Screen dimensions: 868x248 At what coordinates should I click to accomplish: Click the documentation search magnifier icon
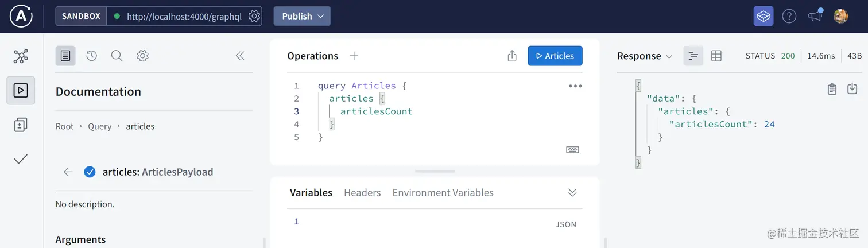[x=117, y=56]
